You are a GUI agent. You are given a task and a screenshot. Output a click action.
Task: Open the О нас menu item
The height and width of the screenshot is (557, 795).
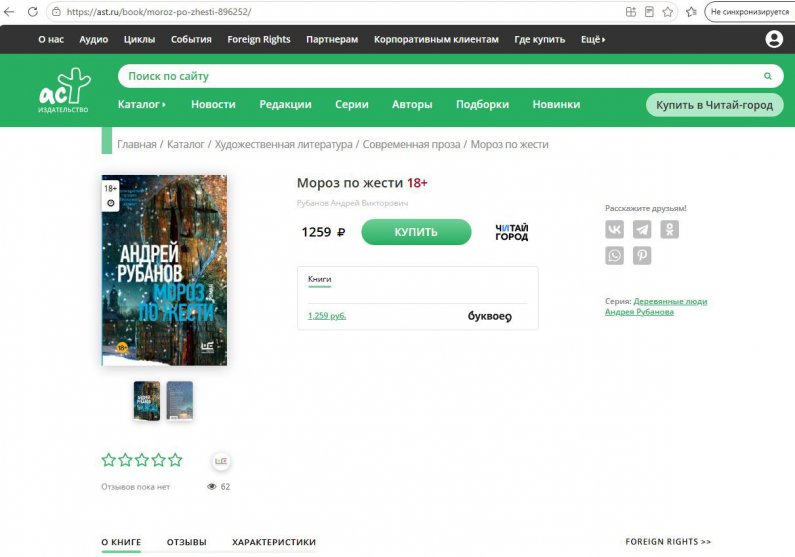pos(51,40)
